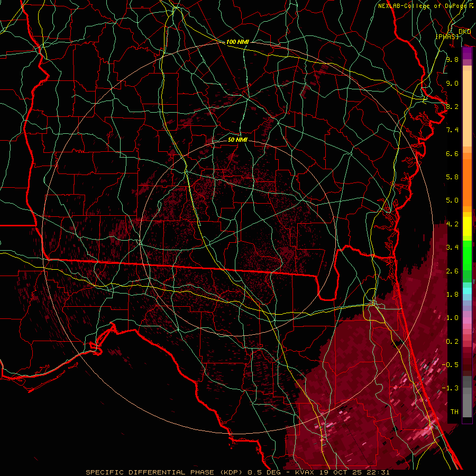Image resolution: width=476 pixels, height=476 pixels.
Task: Click the 6.6 scale value
Action: 452,153
